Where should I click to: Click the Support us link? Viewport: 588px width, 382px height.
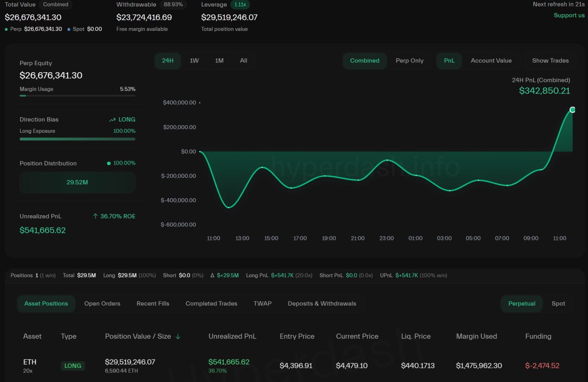[569, 15]
